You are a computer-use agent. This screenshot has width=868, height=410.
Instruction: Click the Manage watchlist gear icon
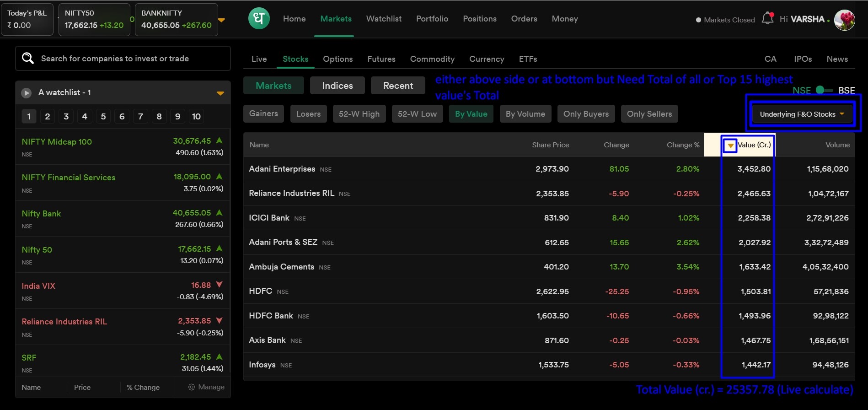click(x=192, y=387)
